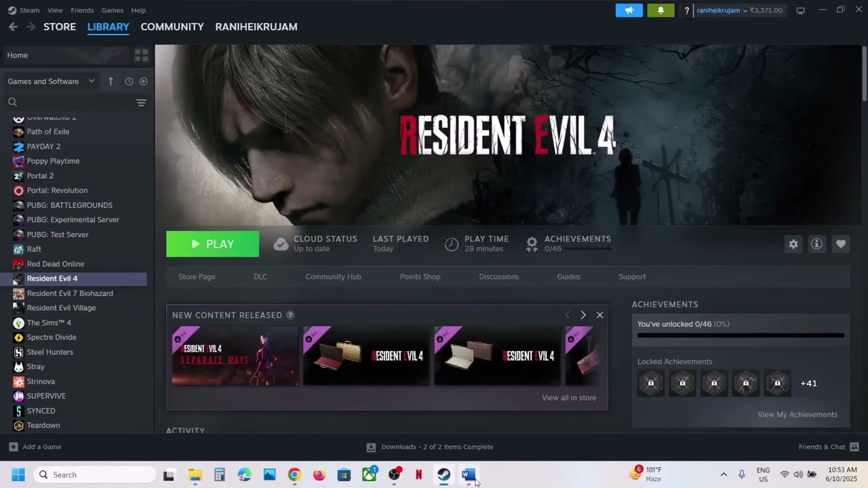The width and height of the screenshot is (868, 488).
Task: Select Path of Exile in library
Action: (x=47, y=131)
